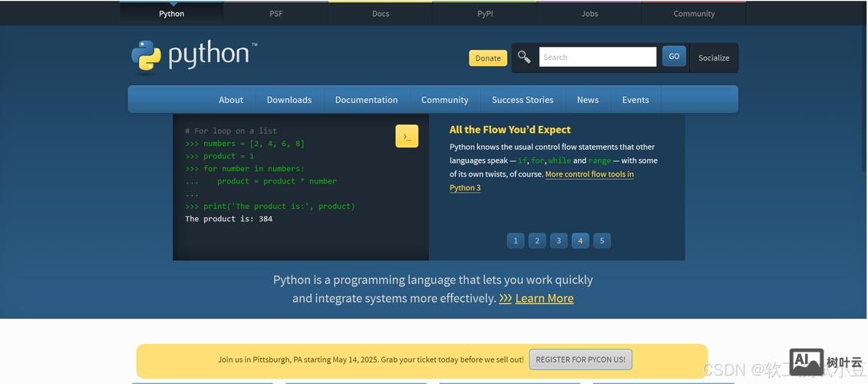This screenshot has width=868, height=384.
Task: Open the Learn More link
Action: point(544,298)
